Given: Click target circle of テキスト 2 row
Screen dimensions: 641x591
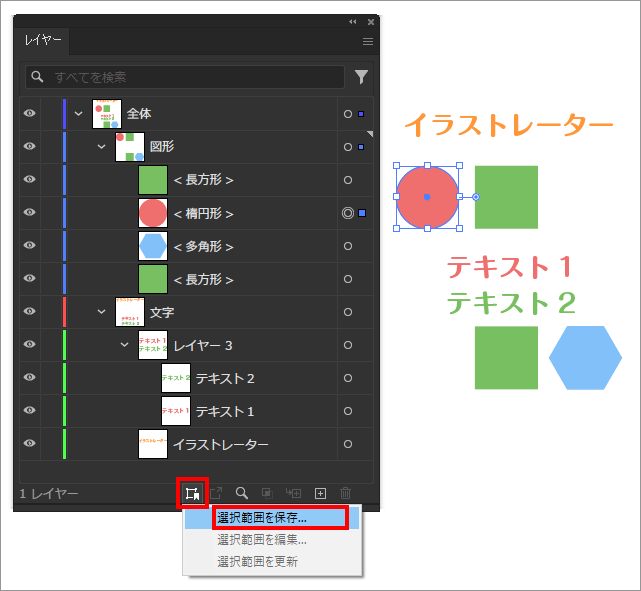Looking at the screenshot, I should 348,378.
